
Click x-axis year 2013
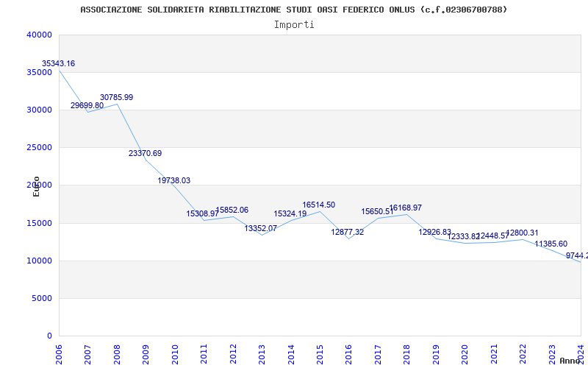tap(262, 354)
